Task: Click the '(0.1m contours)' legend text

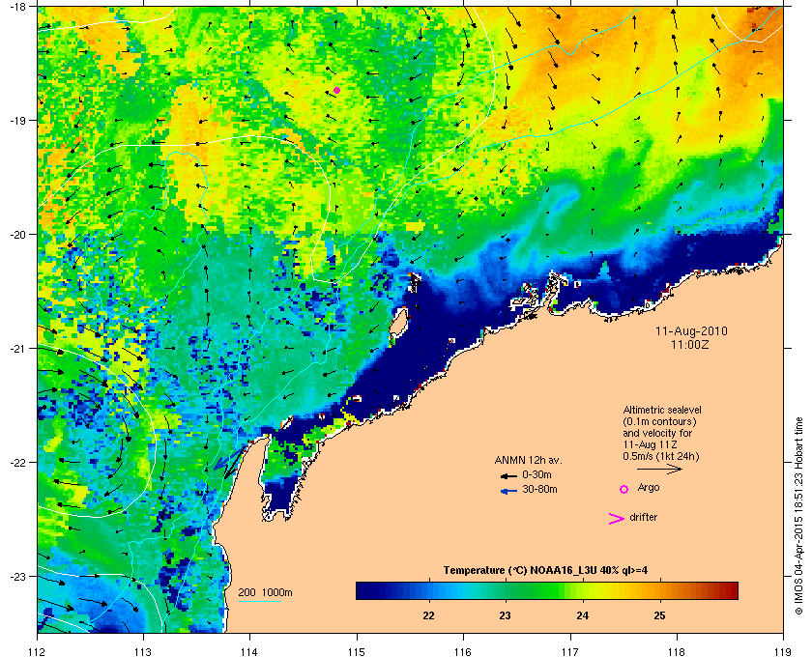Action: 659,421
